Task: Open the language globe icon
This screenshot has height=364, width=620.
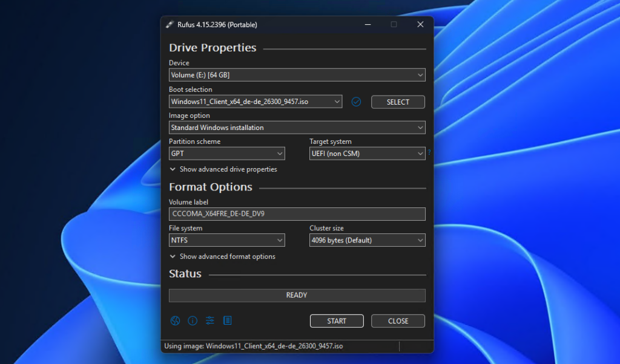Action: (175, 320)
